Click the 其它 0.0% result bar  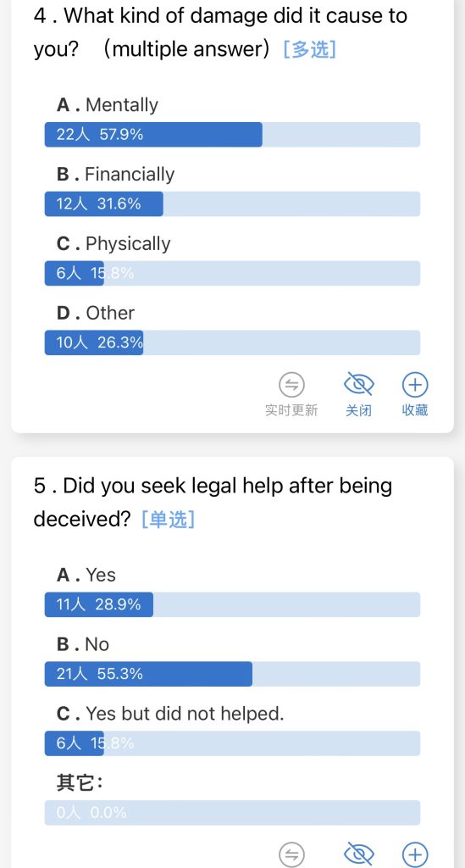232,813
